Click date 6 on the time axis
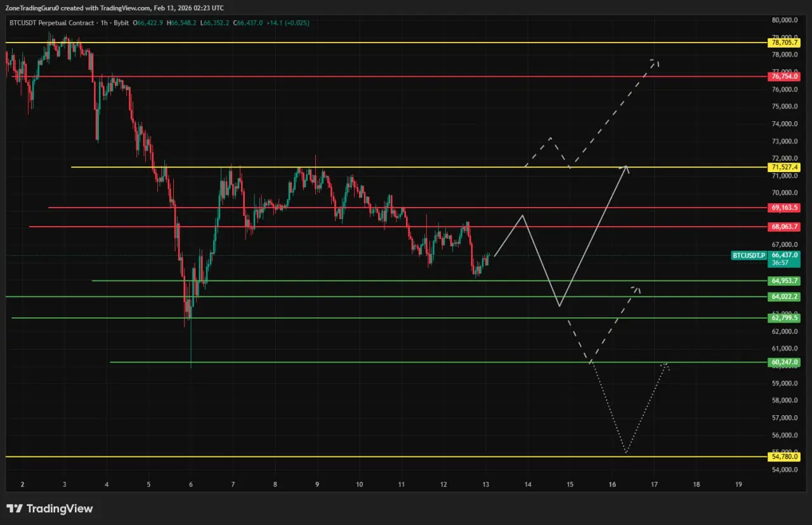Viewport: 812px width, 525px height. 191,484
